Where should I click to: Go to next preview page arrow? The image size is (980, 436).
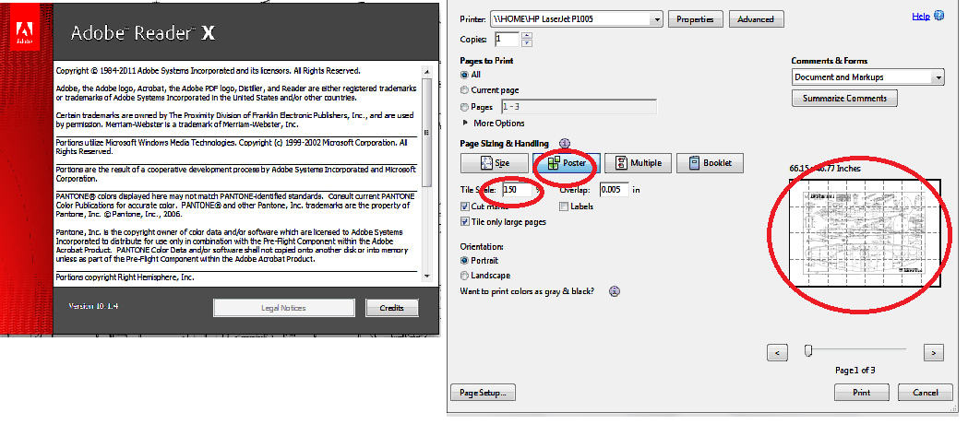[933, 352]
